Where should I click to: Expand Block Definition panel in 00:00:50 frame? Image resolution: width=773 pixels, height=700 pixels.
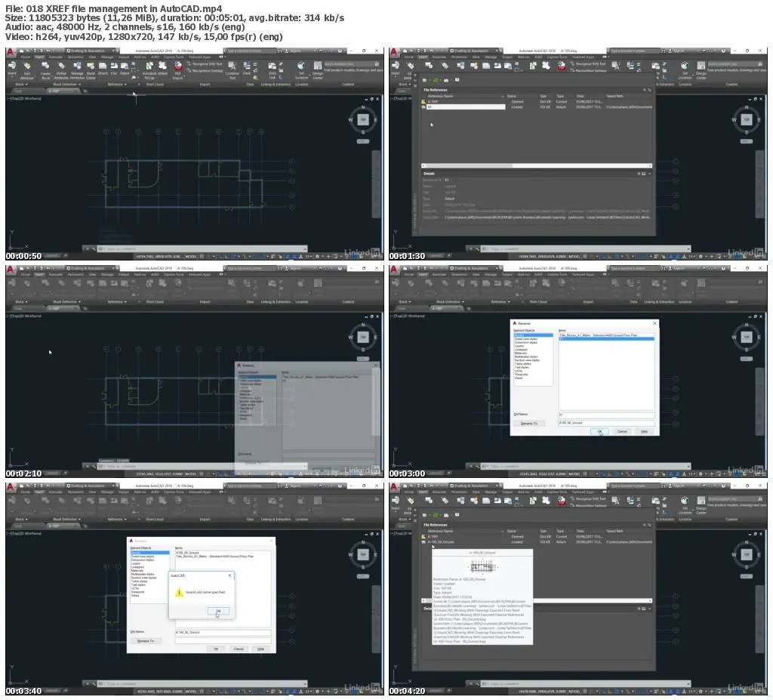pos(66,85)
